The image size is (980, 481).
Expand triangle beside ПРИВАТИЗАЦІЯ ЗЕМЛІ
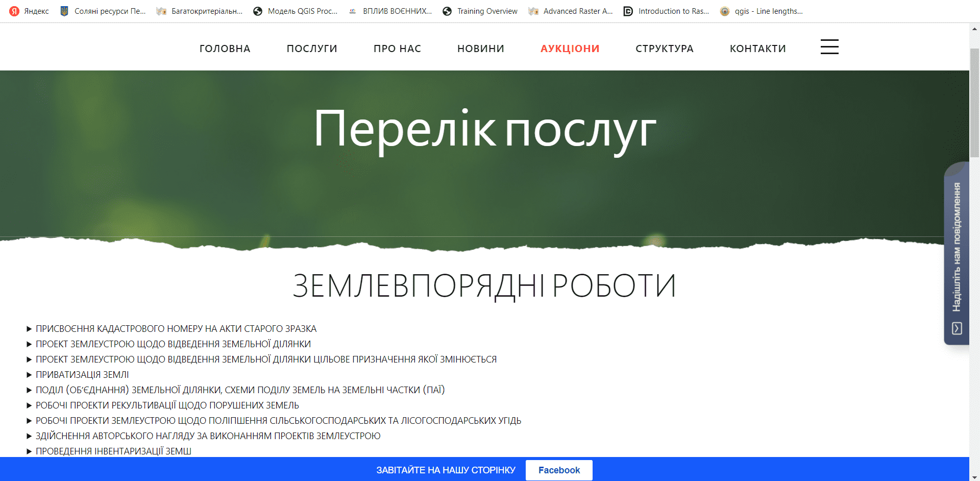point(29,375)
